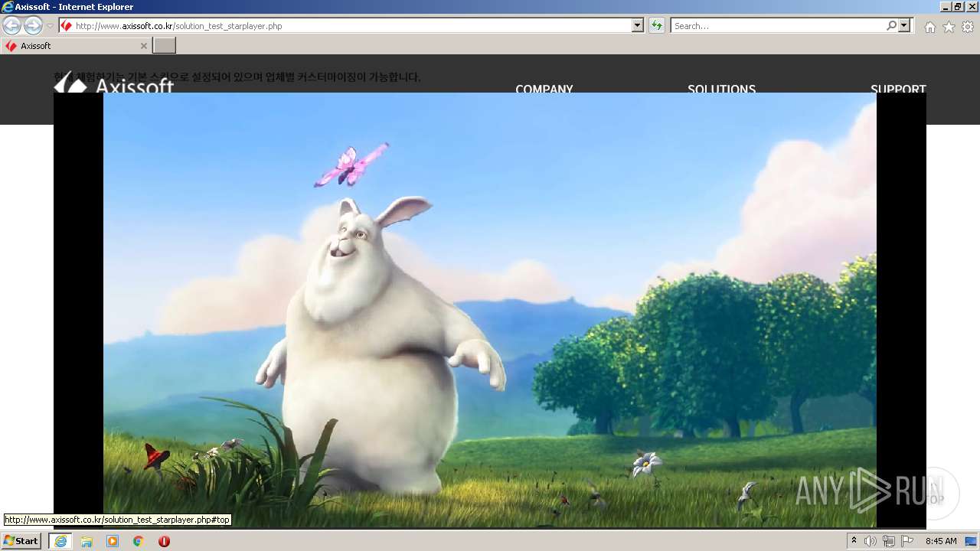Viewport: 980px width, 551px height.
Task: Click the Show desktop tray button
Action: 971,541
